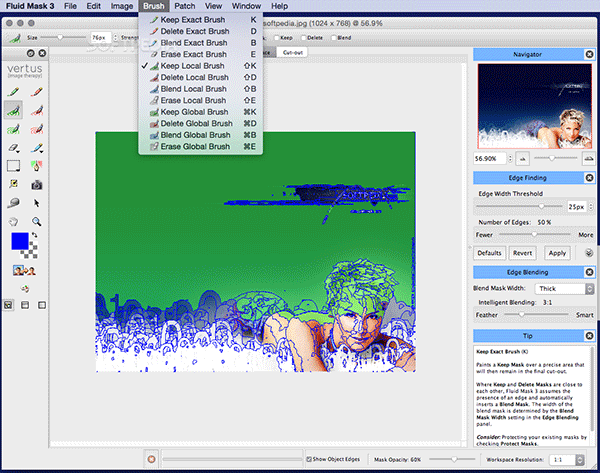
Task: Open Blend Mask Width dropdown showing Thick
Action: 564,289
